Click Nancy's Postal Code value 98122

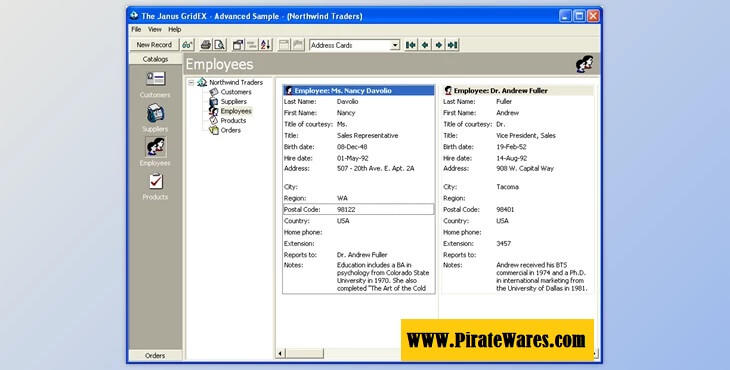[x=346, y=209]
